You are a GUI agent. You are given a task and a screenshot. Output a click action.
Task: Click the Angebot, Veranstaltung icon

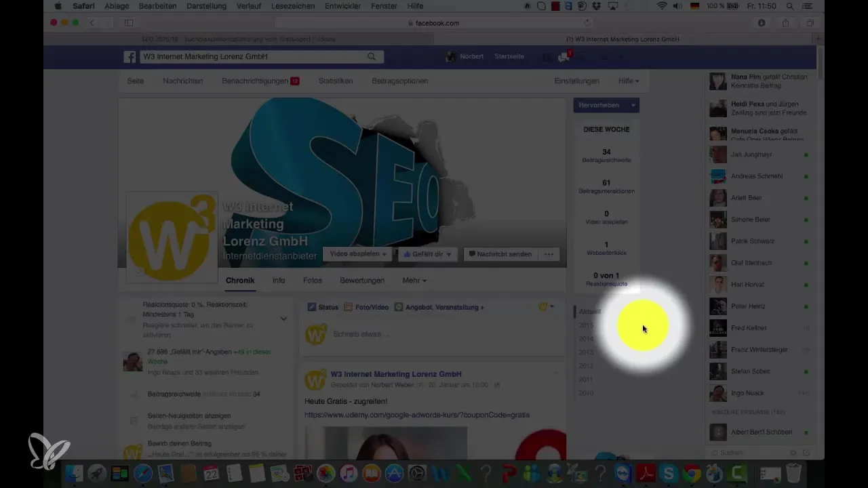point(399,307)
